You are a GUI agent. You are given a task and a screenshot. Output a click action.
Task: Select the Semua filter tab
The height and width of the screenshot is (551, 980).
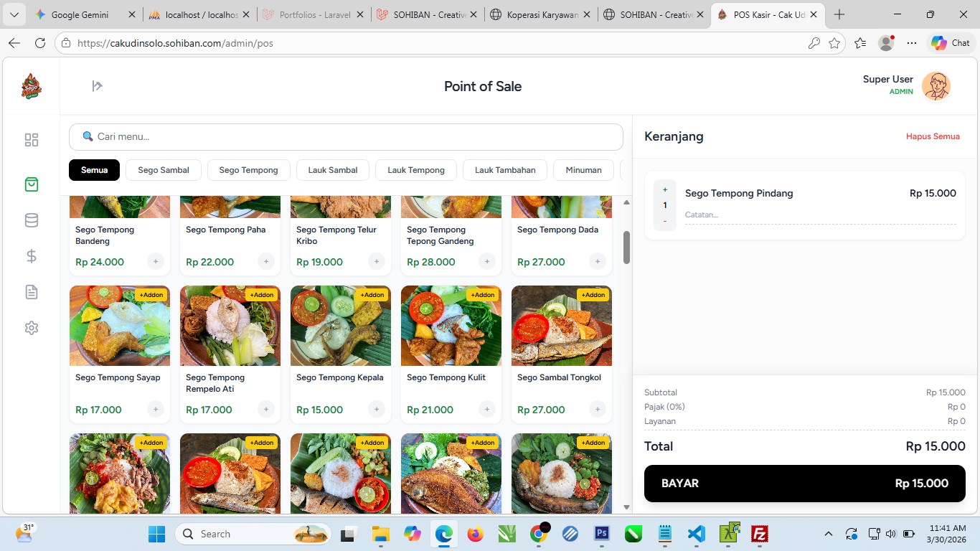[94, 170]
